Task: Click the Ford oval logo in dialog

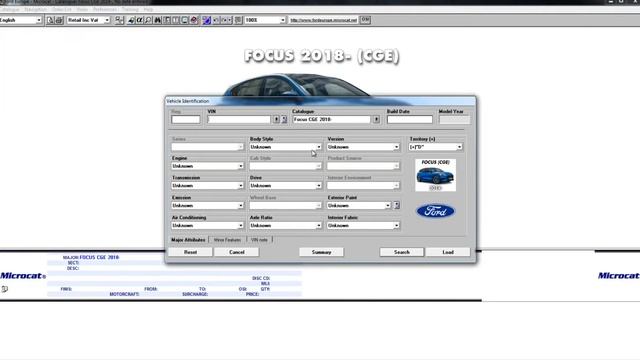Action: (435, 211)
